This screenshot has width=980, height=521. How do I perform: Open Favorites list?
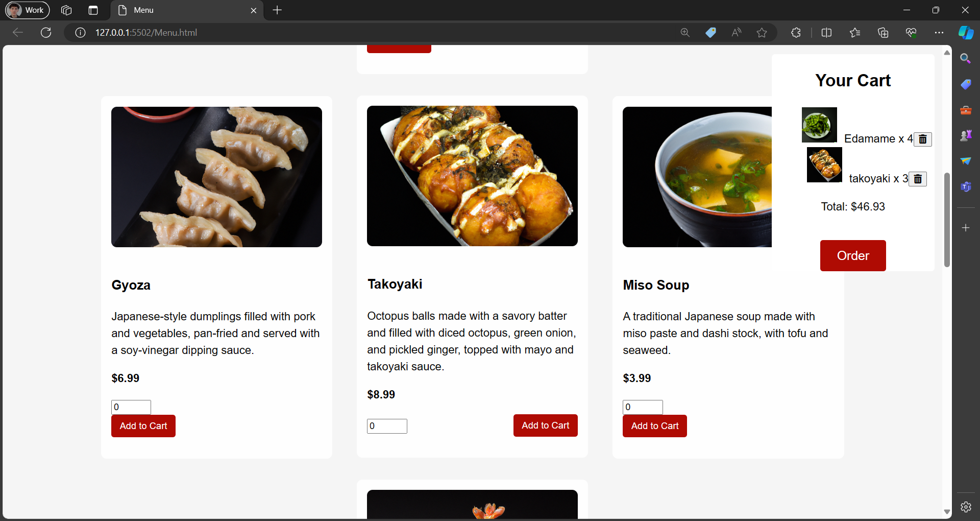pyautogui.click(x=855, y=33)
